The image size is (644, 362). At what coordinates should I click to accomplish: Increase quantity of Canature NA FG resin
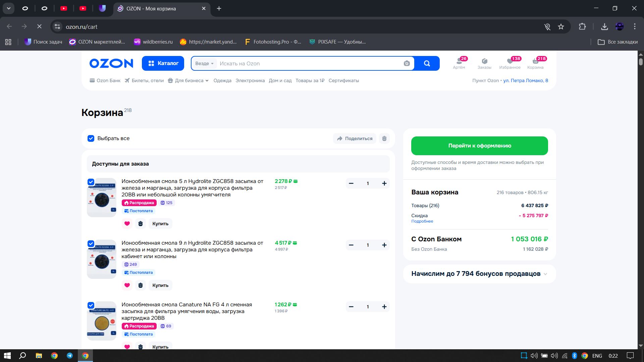pyautogui.click(x=384, y=307)
